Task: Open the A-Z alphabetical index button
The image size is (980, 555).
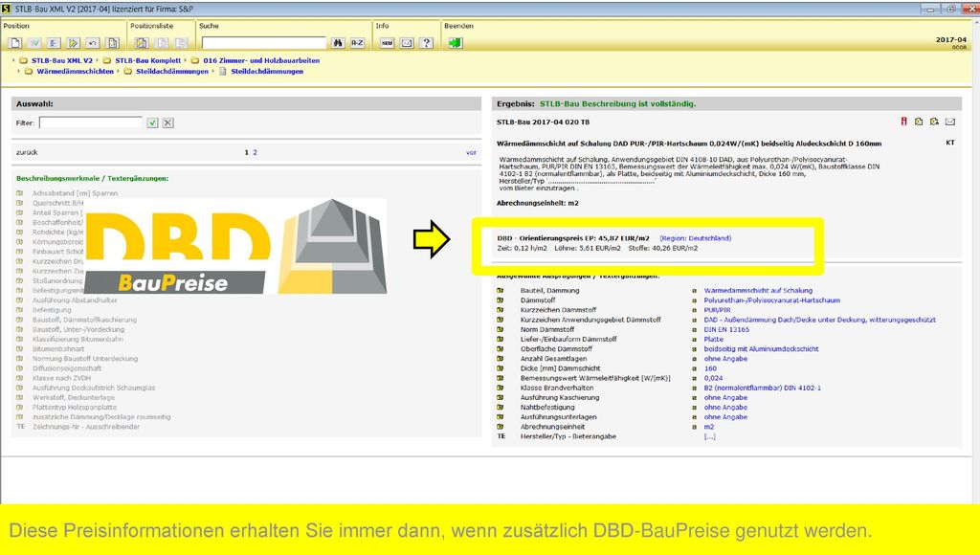Action: [358, 43]
